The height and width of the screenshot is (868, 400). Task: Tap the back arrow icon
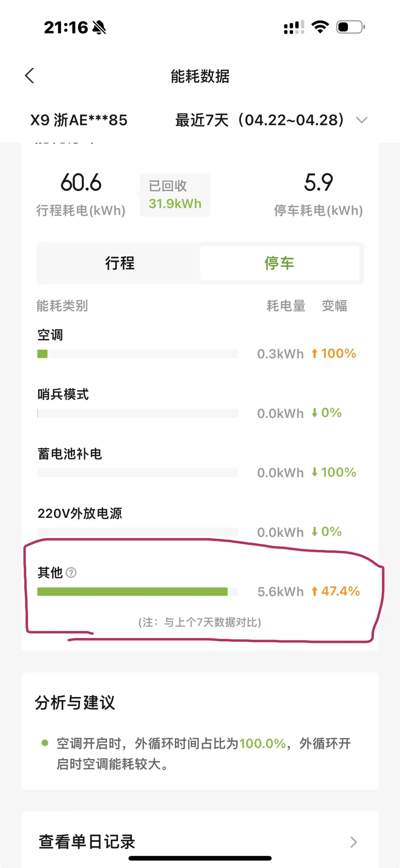30,76
